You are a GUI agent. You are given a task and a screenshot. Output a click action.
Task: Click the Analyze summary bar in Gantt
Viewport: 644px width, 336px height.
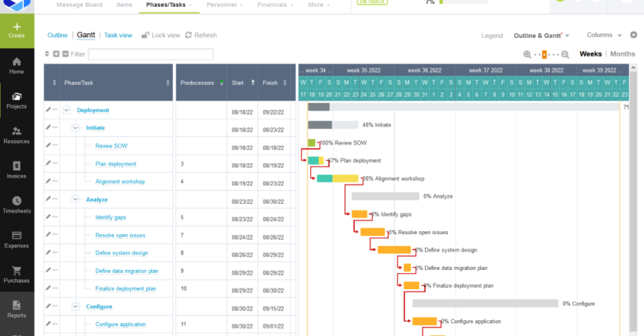(x=385, y=196)
